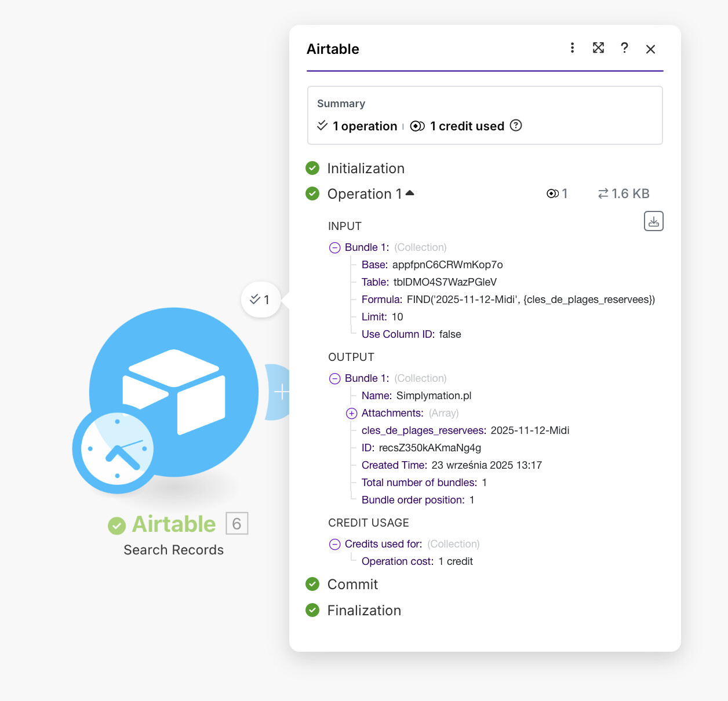This screenshot has width=728, height=701.
Task: Click the Created Time value
Action: click(487, 465)
